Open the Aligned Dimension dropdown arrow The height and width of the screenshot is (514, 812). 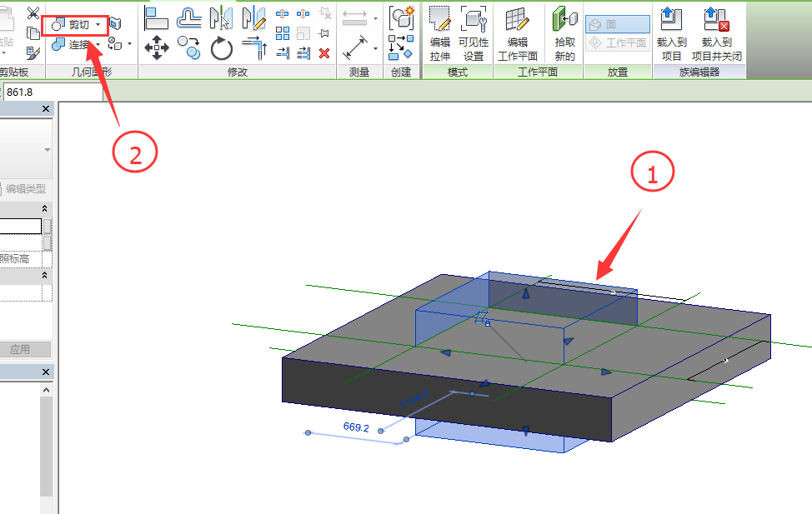pos(375,48)
